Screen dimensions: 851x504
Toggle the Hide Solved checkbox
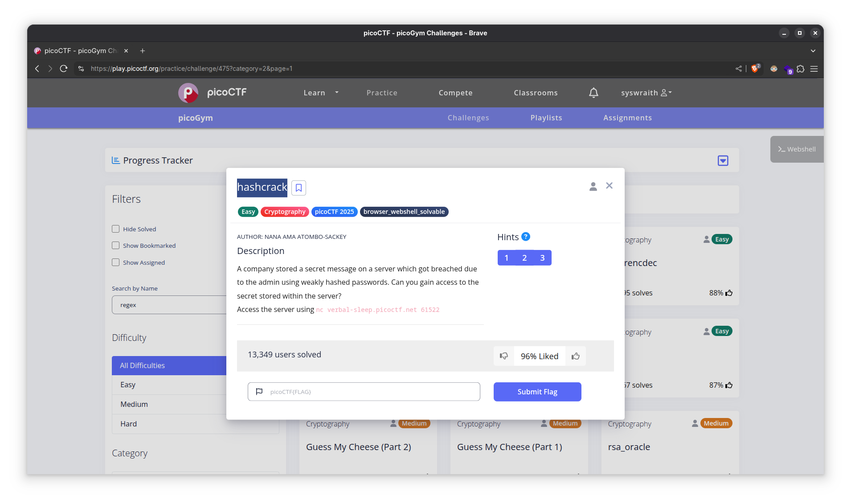tap(116, 229)
